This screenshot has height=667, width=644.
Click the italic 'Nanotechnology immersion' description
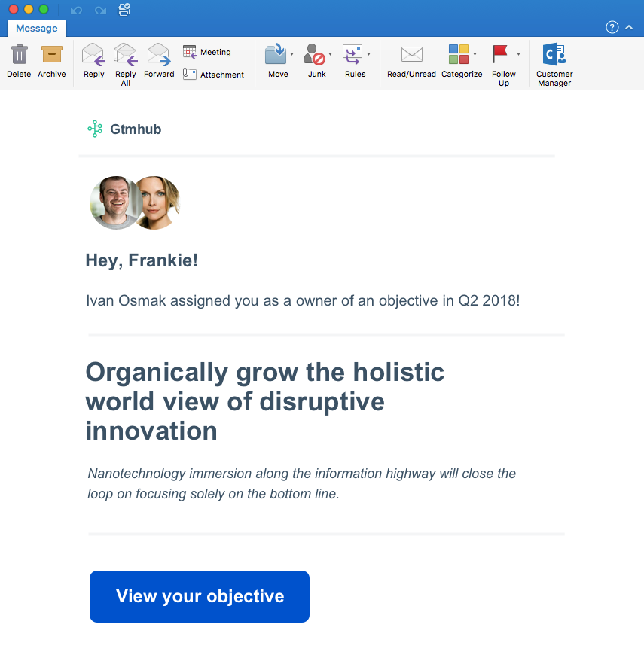pyautogui.click(x=301, y=483)
